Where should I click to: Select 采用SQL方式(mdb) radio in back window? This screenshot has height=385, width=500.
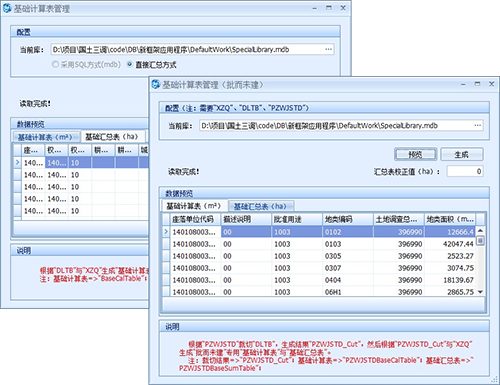(x=86, y=64)
